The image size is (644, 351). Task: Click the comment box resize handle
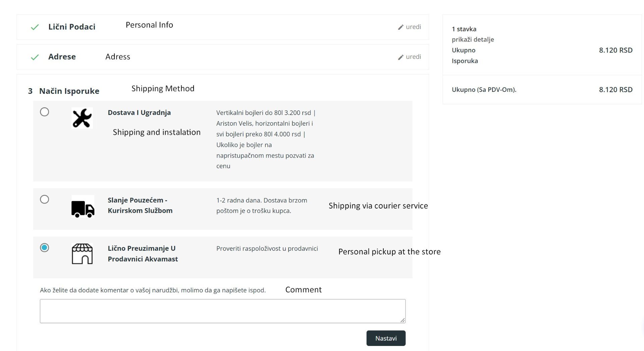tap(402, 320)
